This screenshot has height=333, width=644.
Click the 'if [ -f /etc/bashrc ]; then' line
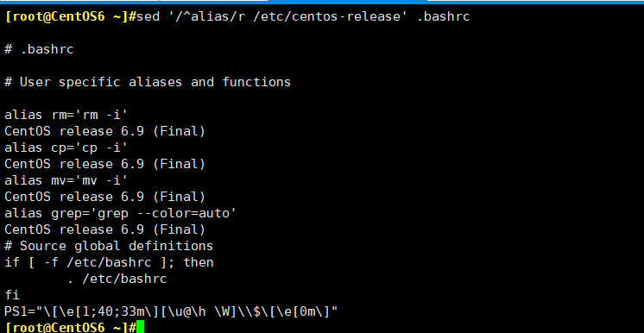pos(109,262)
